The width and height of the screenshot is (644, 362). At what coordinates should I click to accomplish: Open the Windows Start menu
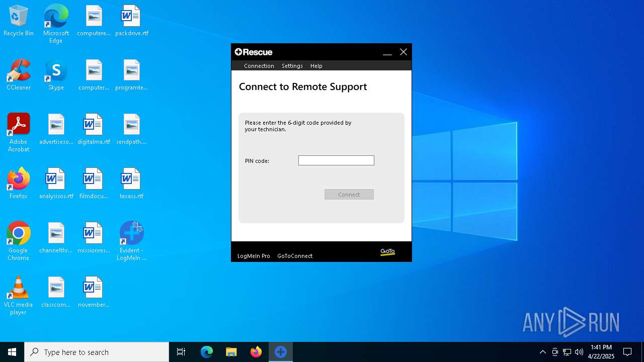[x=12, y=352]
